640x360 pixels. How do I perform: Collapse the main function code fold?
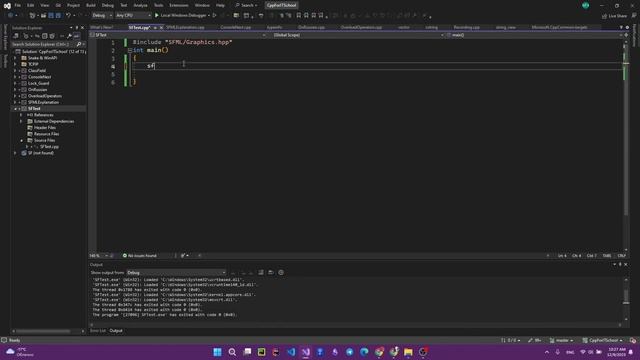pos(130,50)
